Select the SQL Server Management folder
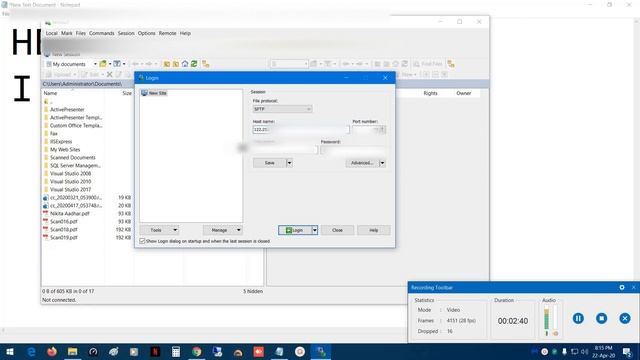The width and height of the screenshot is (640, 360). click(75, 165)
